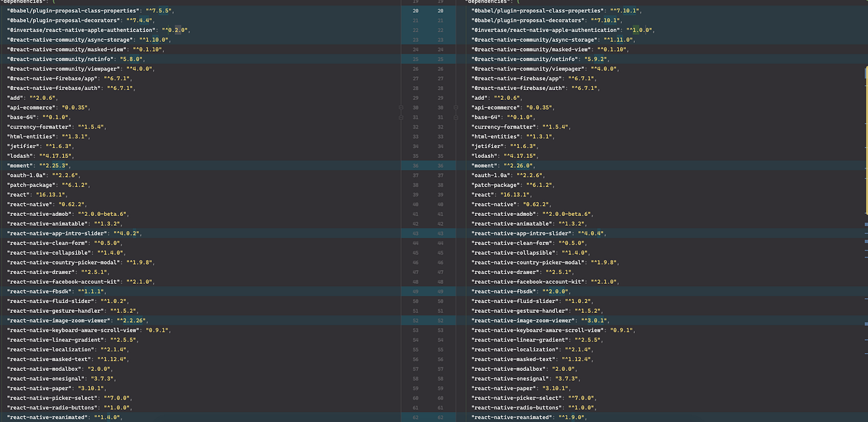868x422 pixels.
Task: Click the left pane's line number 62
Action: click(415, 417)
